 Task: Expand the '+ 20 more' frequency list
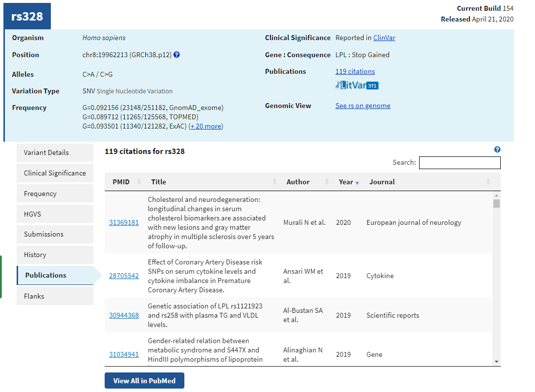pyautogui.click(x=206, y=126)
